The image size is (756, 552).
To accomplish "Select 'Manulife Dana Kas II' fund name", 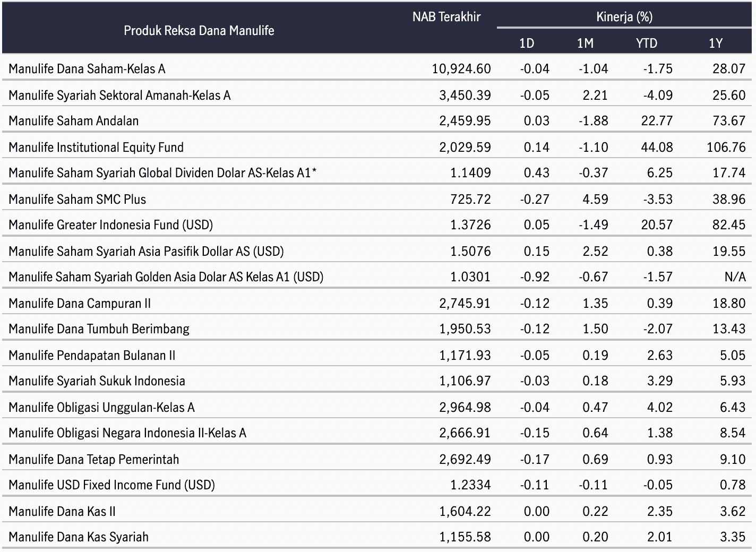I will (x=62, y=511).
